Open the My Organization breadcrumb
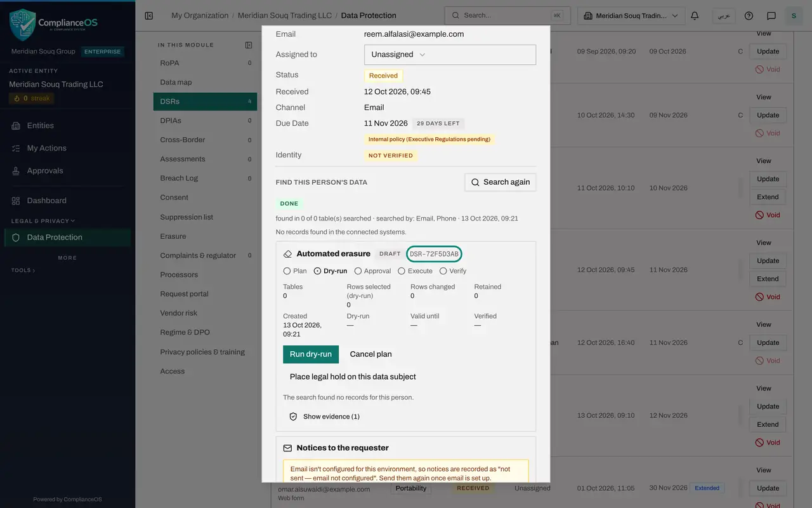The width and height of the screenshot is (812, 508). (200, 15)
